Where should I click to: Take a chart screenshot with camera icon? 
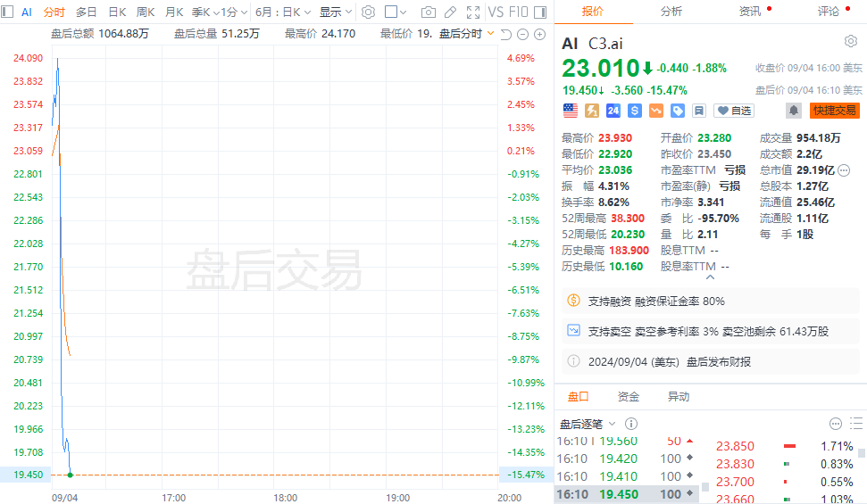(429, 12)
